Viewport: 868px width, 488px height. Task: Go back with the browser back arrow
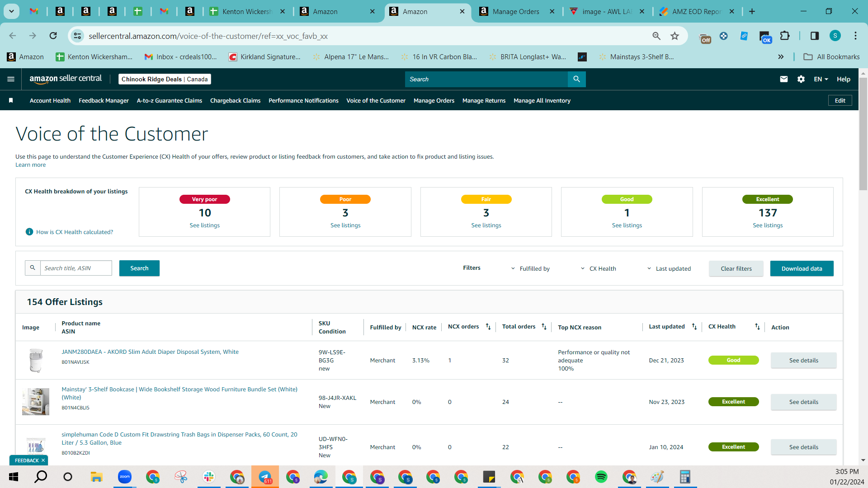click(x=13, y=36)
